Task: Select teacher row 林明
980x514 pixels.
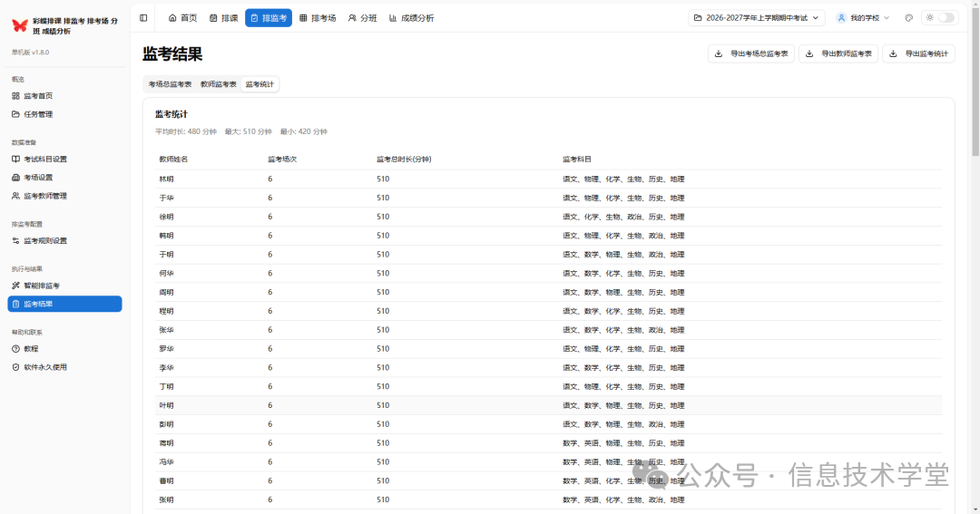Action: coord(549,179)
